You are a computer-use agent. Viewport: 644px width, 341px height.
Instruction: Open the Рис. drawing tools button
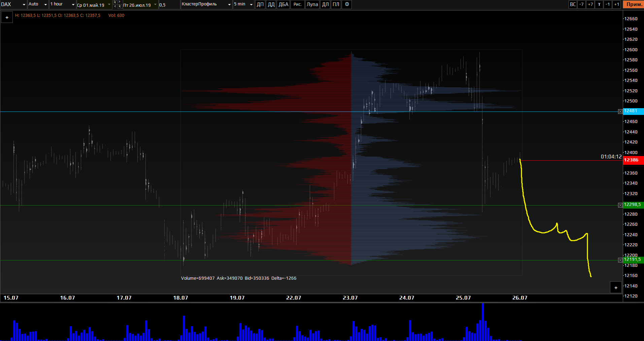[x=298, y=4]
